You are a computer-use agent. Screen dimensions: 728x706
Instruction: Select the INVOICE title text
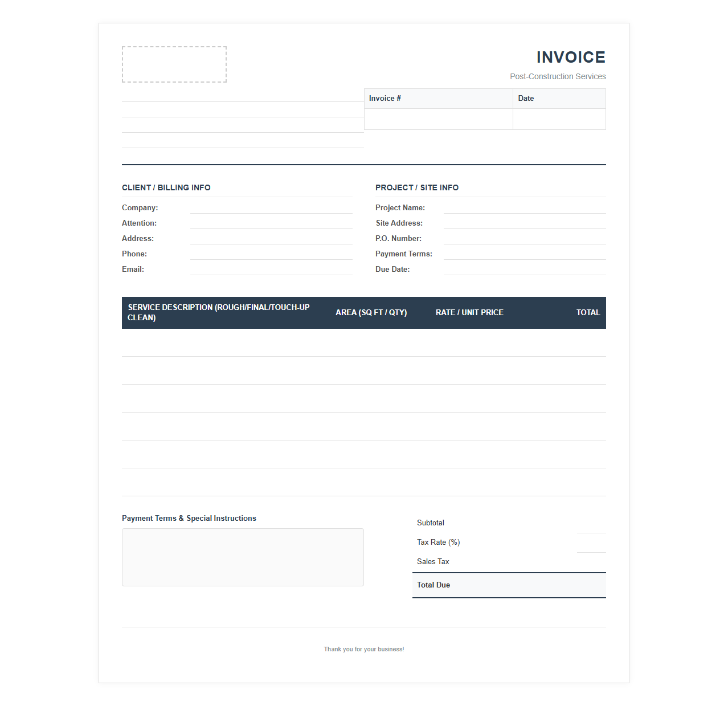point(571,57)
